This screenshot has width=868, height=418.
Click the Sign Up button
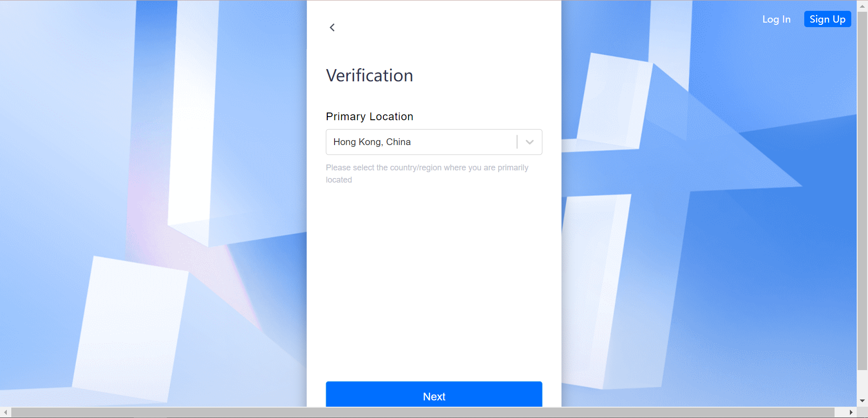point(827,19)
